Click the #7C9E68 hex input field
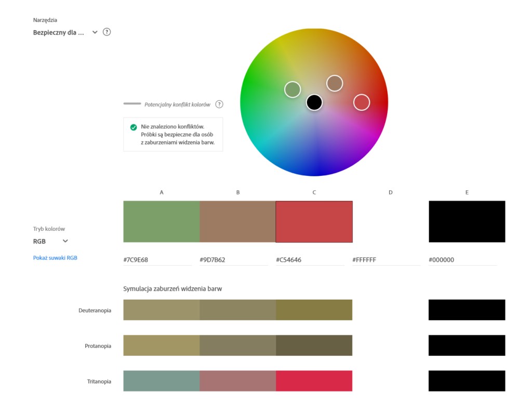 click(157, 260)
